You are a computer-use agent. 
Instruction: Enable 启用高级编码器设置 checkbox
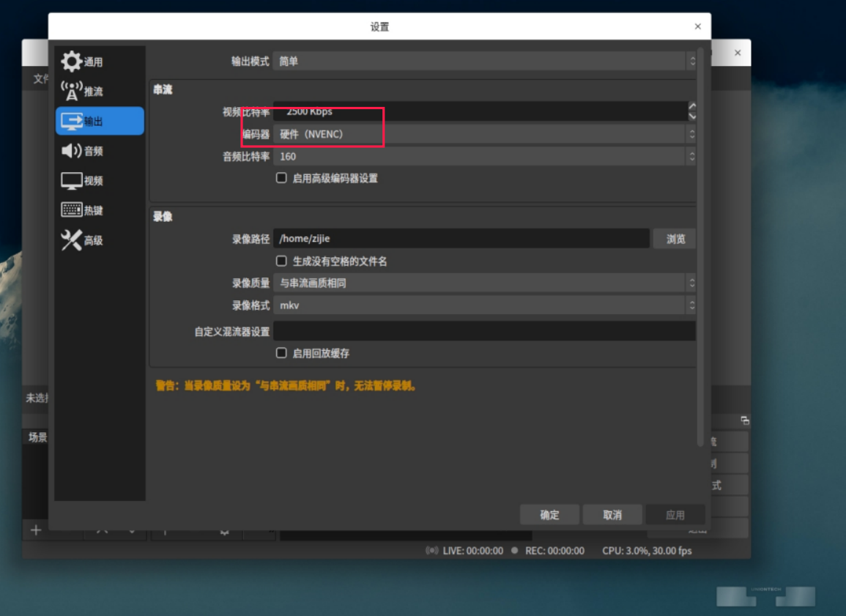click(x=281, y=178)
